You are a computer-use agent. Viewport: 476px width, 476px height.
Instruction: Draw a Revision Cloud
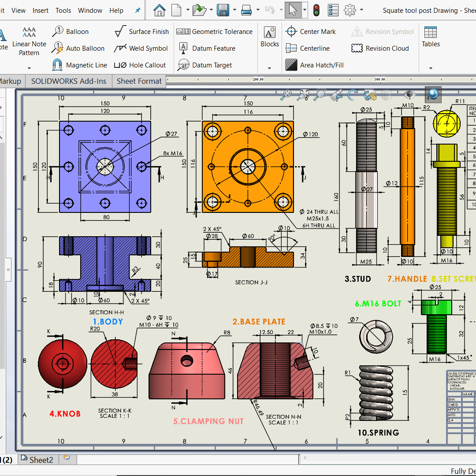[380, 48]
